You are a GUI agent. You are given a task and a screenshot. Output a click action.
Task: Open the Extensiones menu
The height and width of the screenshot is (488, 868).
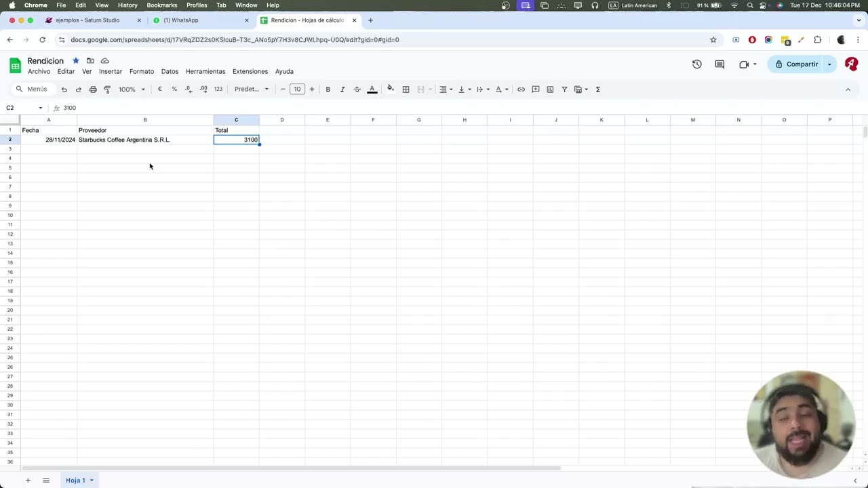250,71
